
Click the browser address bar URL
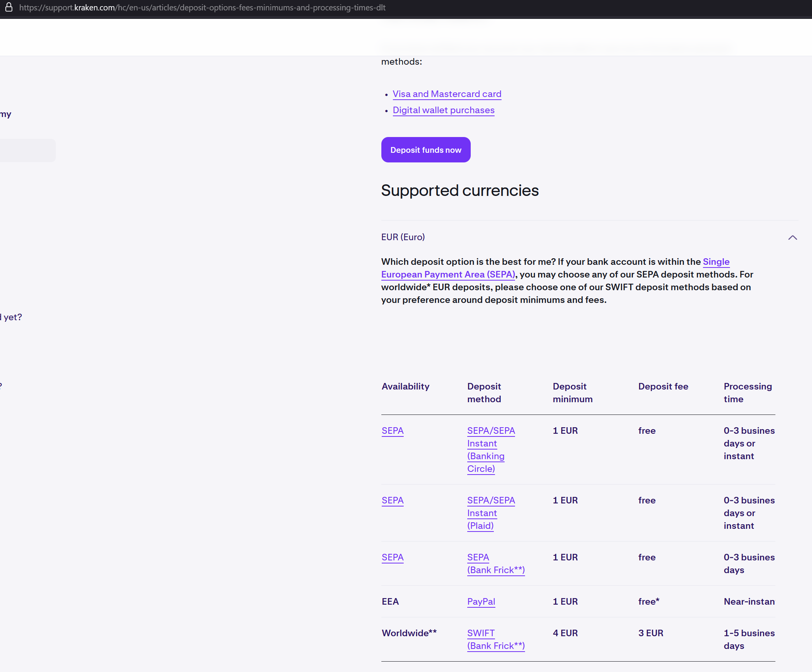202,7
